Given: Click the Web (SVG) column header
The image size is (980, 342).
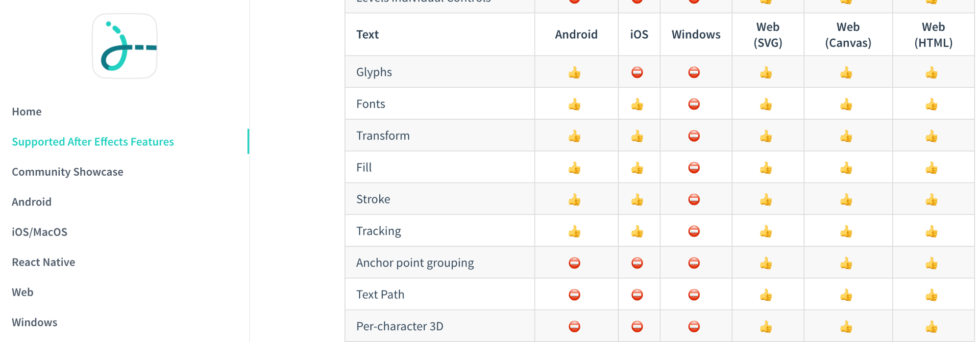Looking at the screenshot, I should pyautogui.click(x=767, y=35).
